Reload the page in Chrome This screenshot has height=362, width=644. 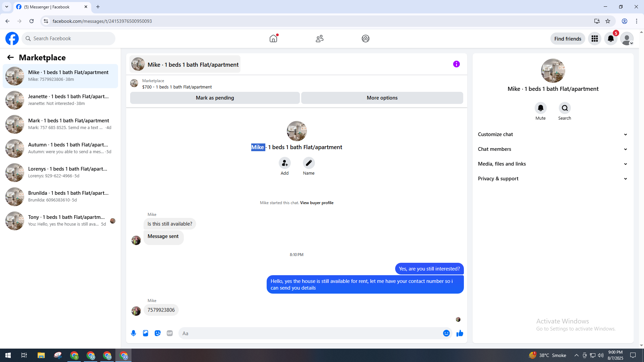(32, 21)
